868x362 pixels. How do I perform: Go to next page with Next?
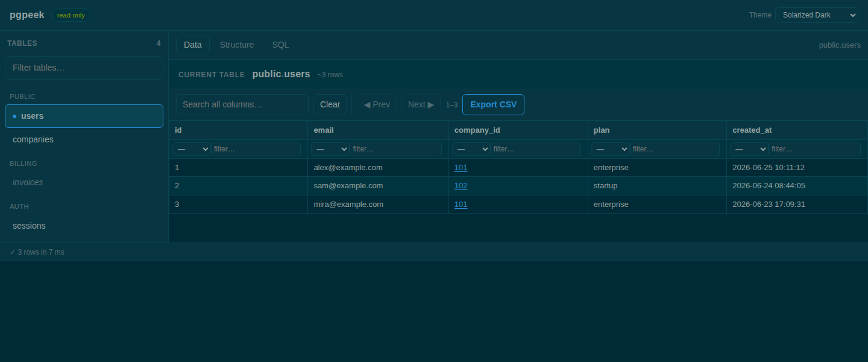(x=421, y=104)
